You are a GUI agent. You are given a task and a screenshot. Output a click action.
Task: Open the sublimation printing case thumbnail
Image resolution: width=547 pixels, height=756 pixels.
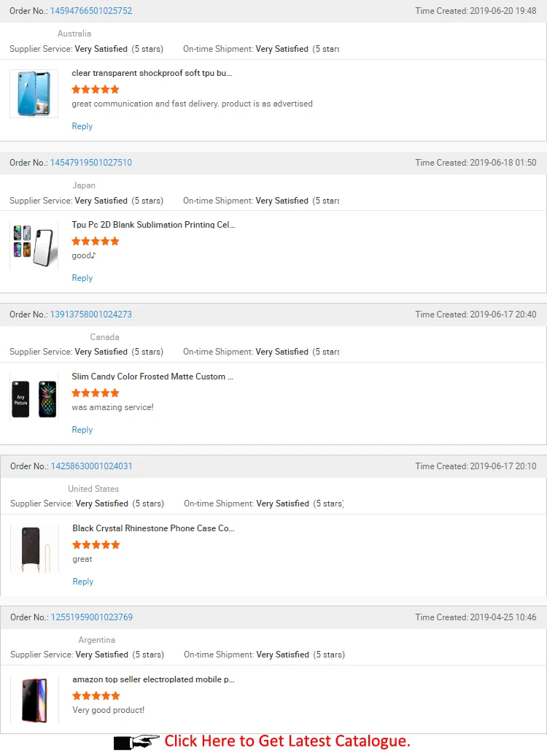pos(34,245)
